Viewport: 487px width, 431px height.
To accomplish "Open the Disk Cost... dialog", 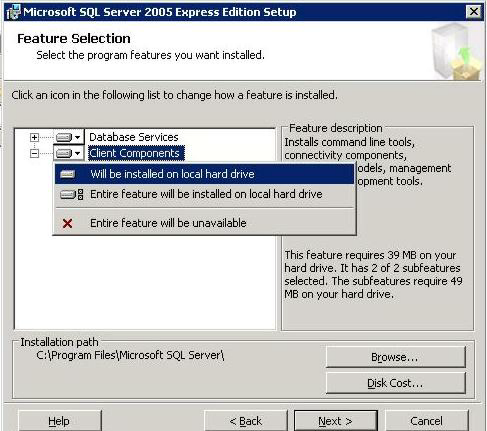I will click(395, 383).
